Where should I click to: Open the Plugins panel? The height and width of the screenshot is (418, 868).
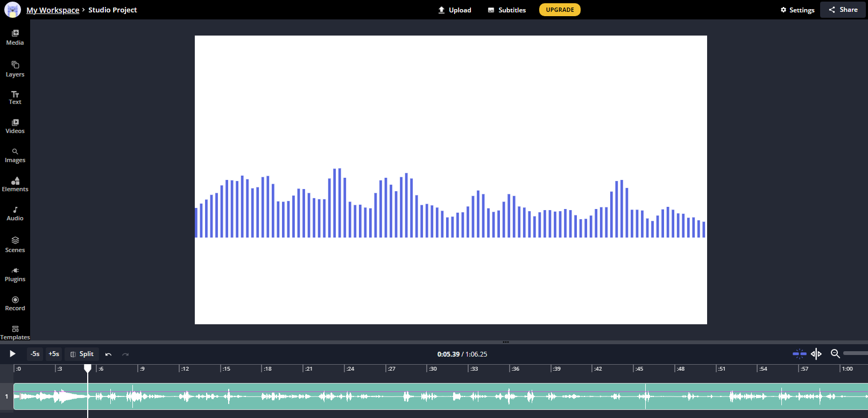[x=15, y=275]
